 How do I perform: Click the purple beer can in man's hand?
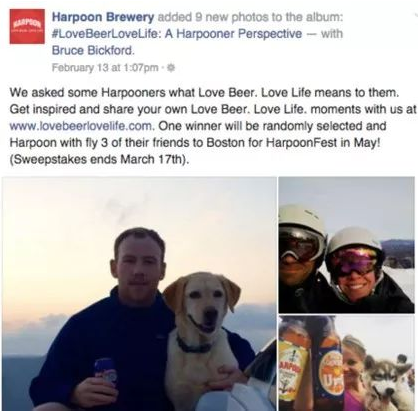coord(105,371)
